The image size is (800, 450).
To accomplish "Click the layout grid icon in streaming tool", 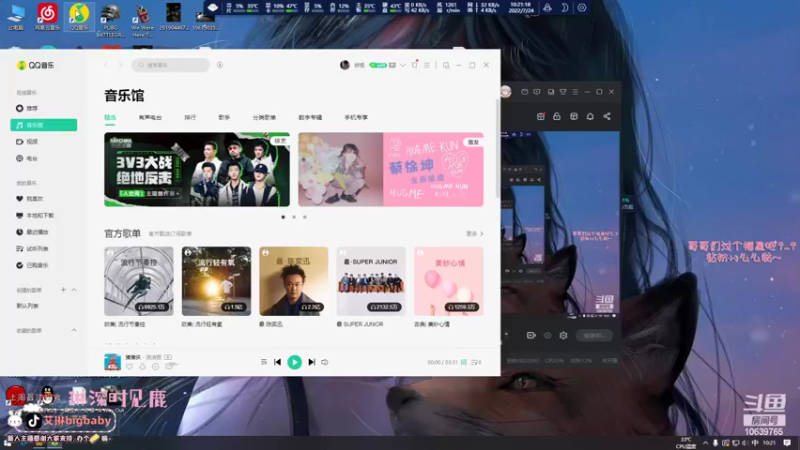I will 574,116.
